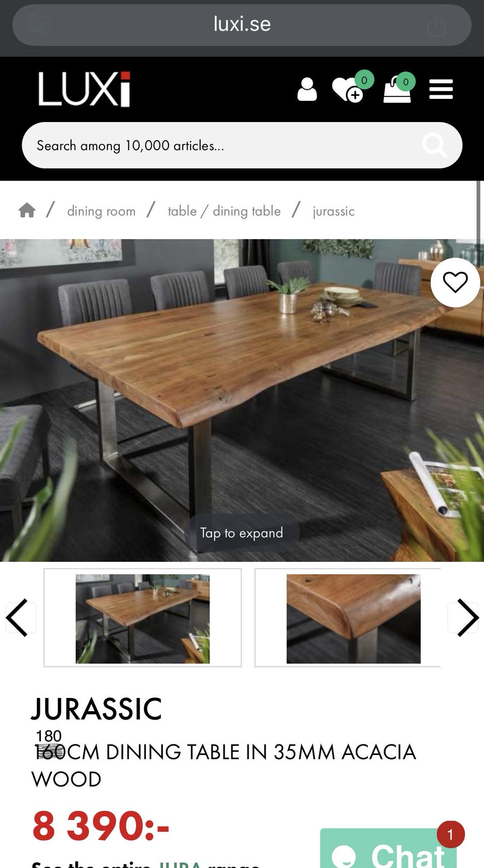Viewport: 484px width, 868px height.
Task: Tap the search magnifier icon
Action: click(434, 145)
